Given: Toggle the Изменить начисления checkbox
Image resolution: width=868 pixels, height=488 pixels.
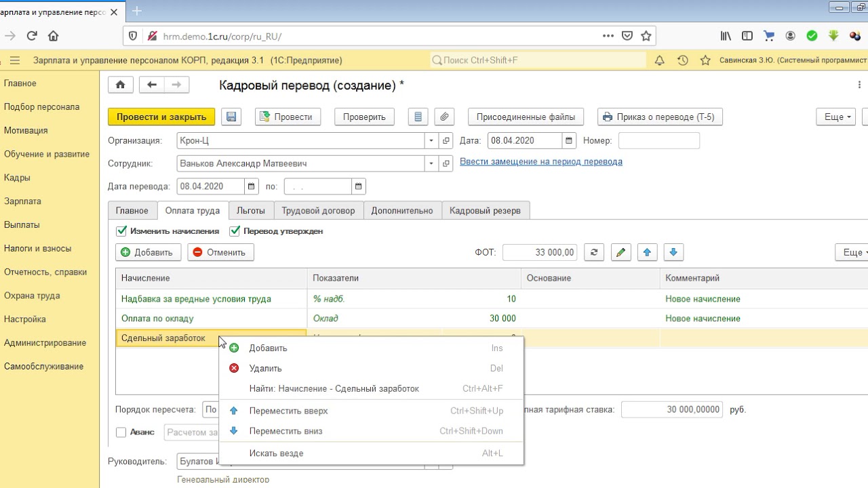Looking at the screenshot, I should (x=121, y=231).
